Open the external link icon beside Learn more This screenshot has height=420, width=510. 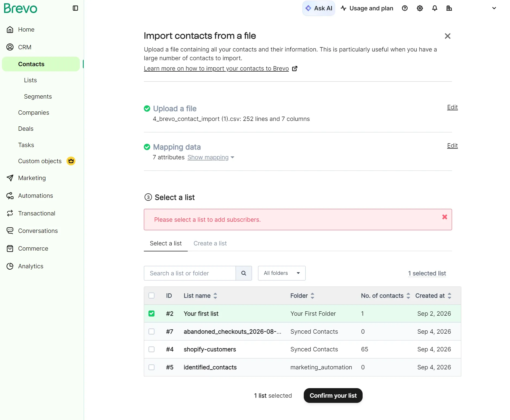(295, 69)
